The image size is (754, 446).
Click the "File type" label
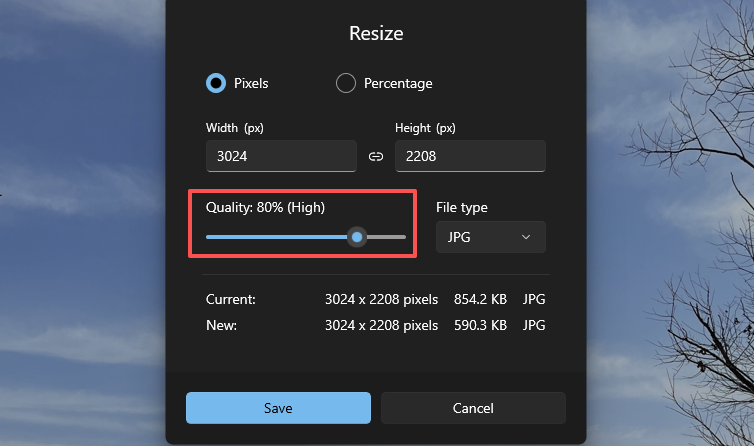tap(462, 207)
